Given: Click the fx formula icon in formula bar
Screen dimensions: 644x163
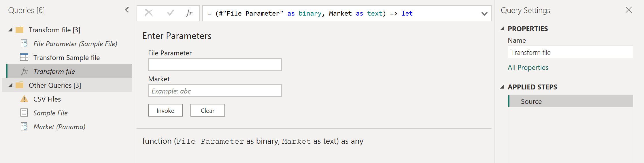Looking at the screenshot, I should (189, 13).
